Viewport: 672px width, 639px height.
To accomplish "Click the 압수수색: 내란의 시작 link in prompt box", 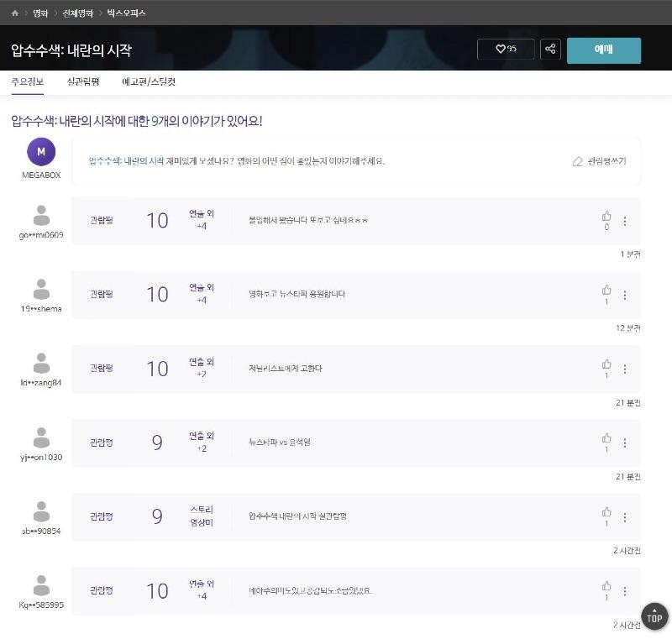I will point(126,161).
